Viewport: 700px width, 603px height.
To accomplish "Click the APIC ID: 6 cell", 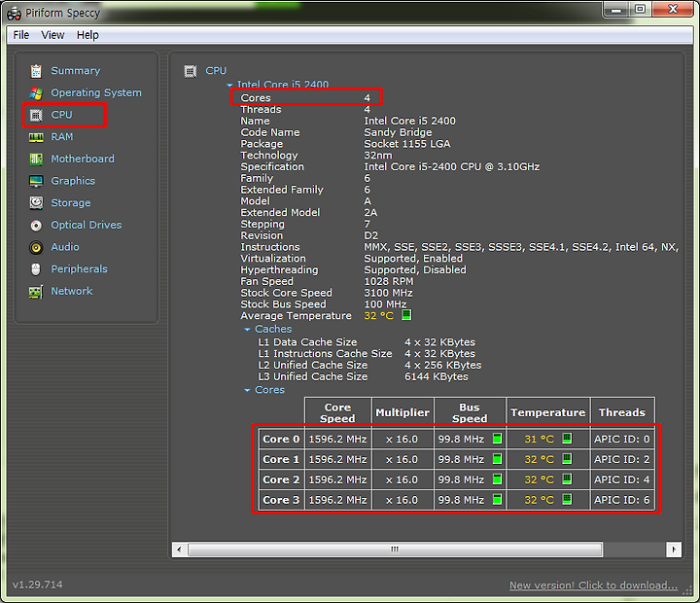I will tap(622, 500).
